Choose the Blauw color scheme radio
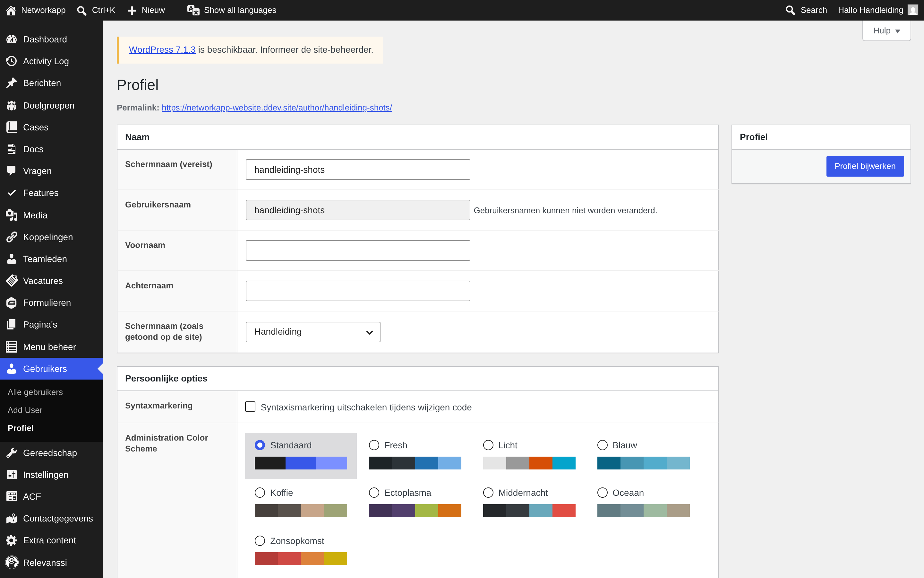Viewport: 924px width, 578px height. coord(602,445)
